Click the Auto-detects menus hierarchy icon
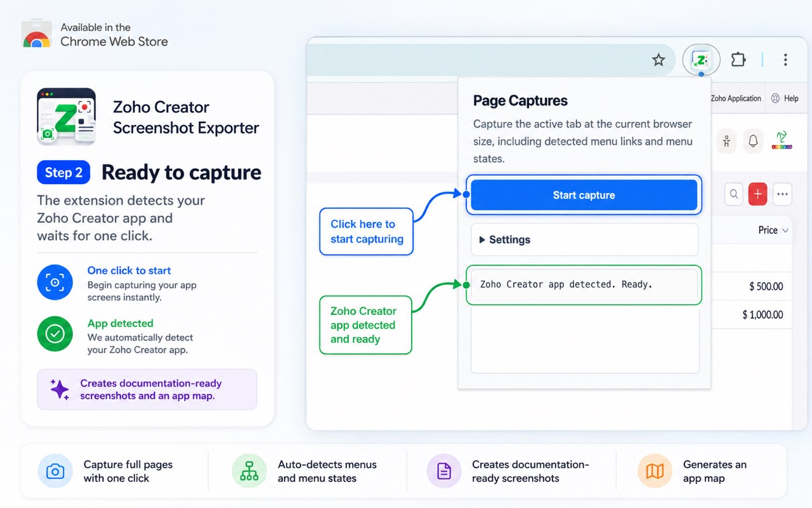Viewport: 812px width, 508px height. (249, 471)
